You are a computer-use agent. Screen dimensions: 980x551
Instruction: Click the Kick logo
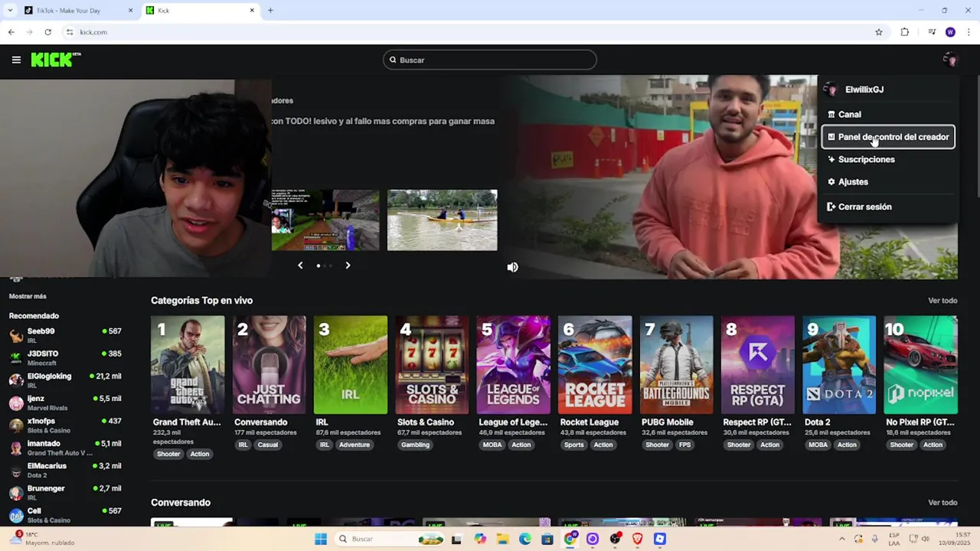tap(56, 60)
